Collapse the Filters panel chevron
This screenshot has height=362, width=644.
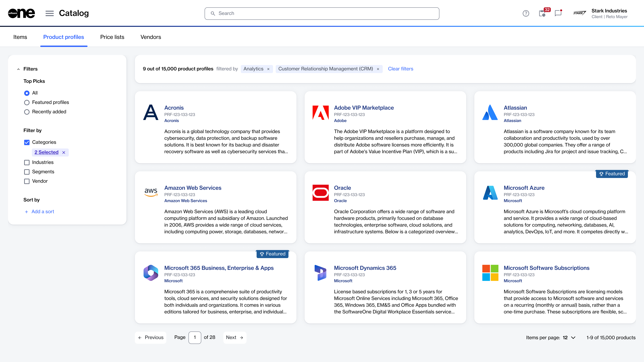[x=18, y=69]
